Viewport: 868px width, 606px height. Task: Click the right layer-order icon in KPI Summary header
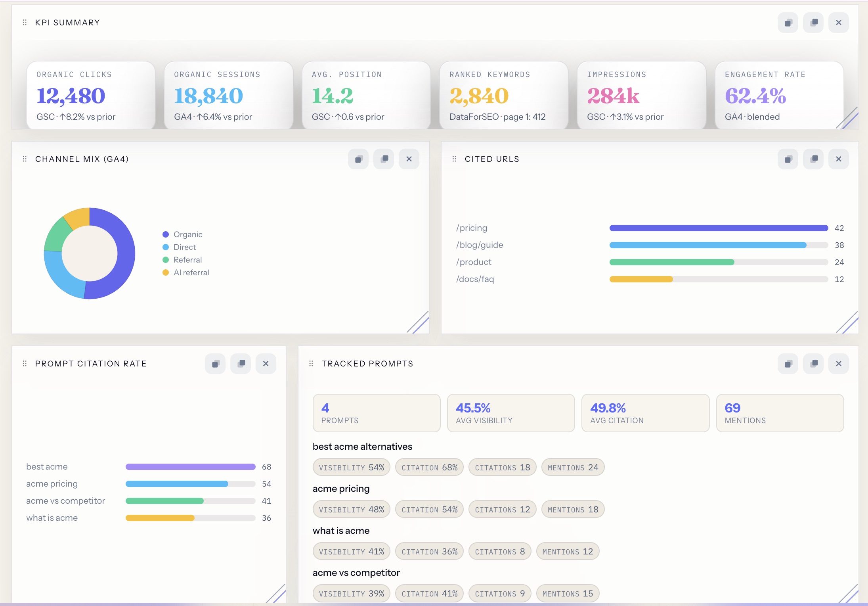(813, 23)
